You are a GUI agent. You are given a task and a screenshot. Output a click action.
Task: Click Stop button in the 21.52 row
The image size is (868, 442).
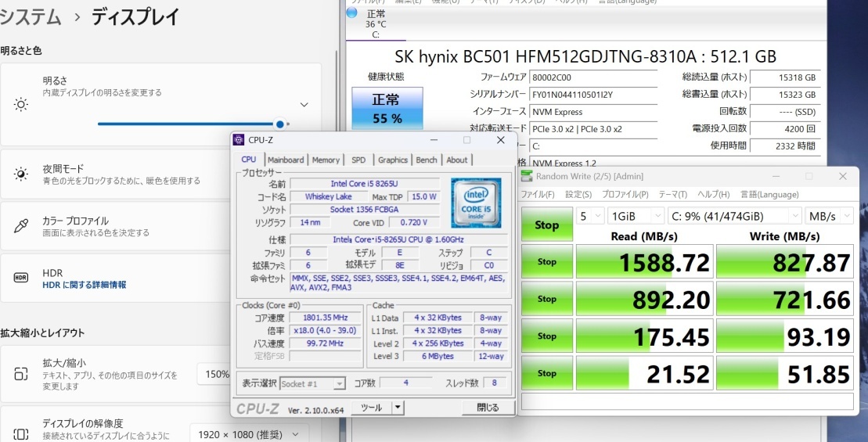(x=547, y=373)
